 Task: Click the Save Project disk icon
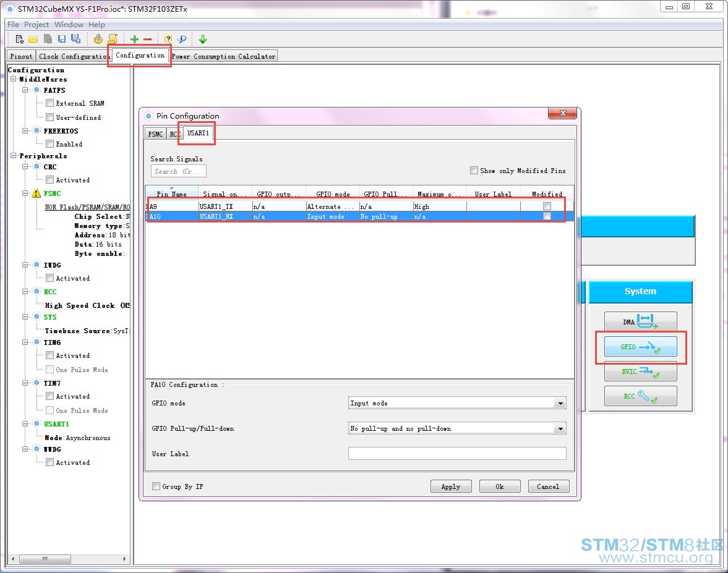61,39
